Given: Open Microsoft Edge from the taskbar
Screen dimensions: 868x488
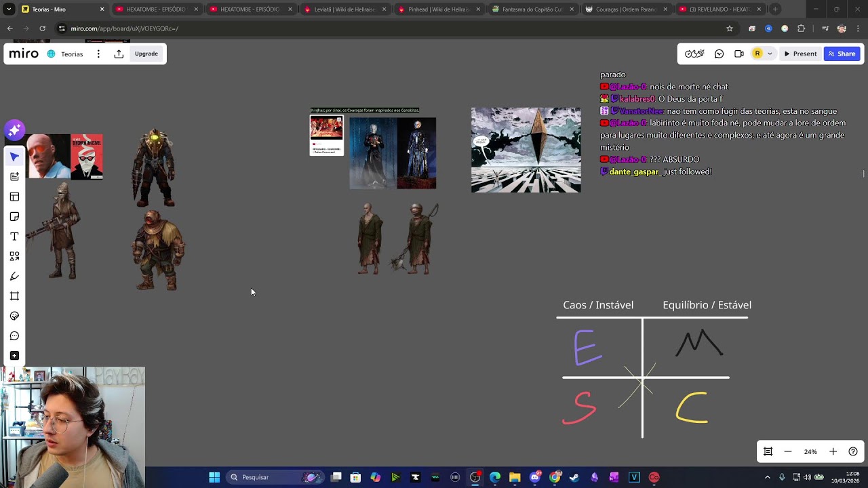Looking at the screenshot, I should click(x=495, y=477).
